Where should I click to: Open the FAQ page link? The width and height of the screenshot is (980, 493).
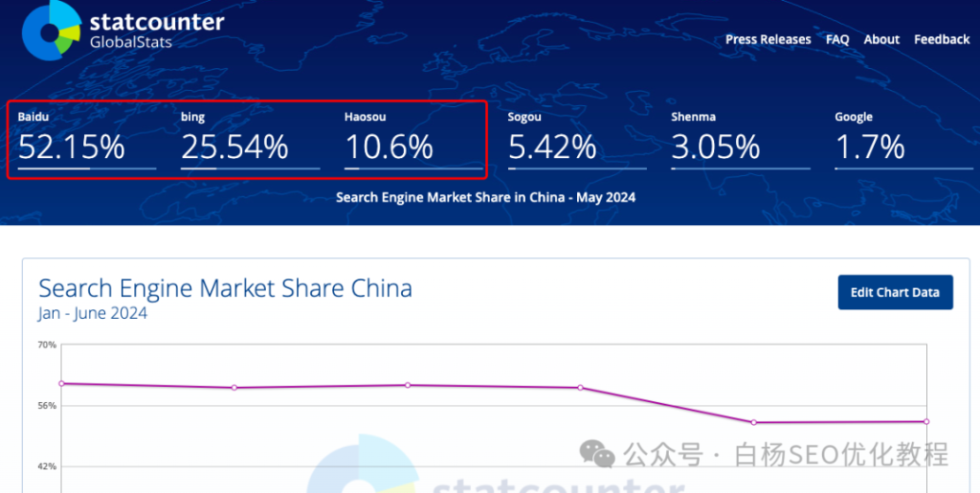[x=837, y=39]
